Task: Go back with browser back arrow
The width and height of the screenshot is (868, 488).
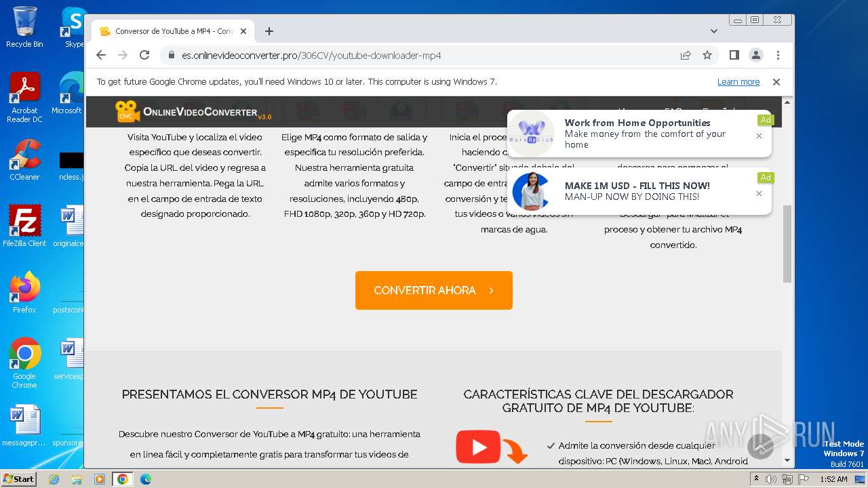Action: pyautogui.click(x=101, y=55)
